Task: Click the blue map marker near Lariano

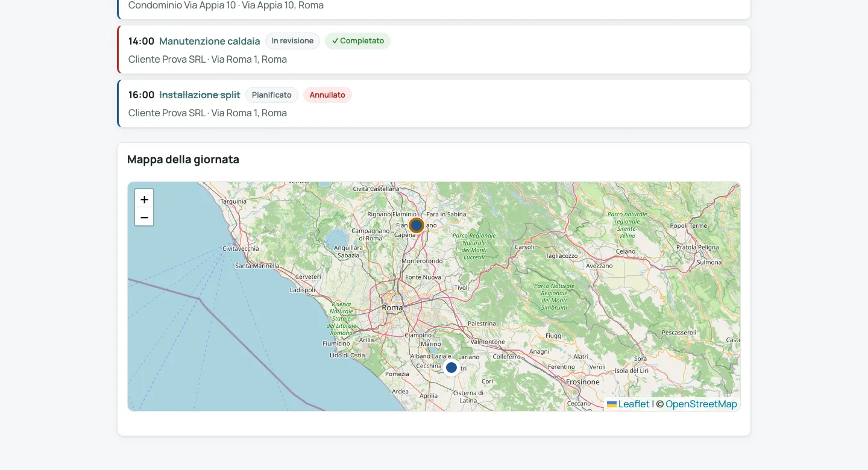Action: pyautogui.click(x=451, y=368)
